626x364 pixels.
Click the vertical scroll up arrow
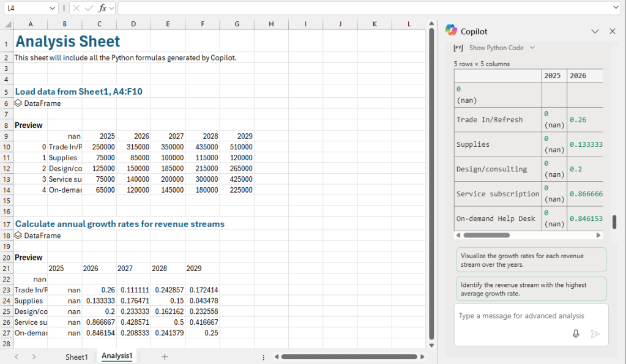[431, 23]
